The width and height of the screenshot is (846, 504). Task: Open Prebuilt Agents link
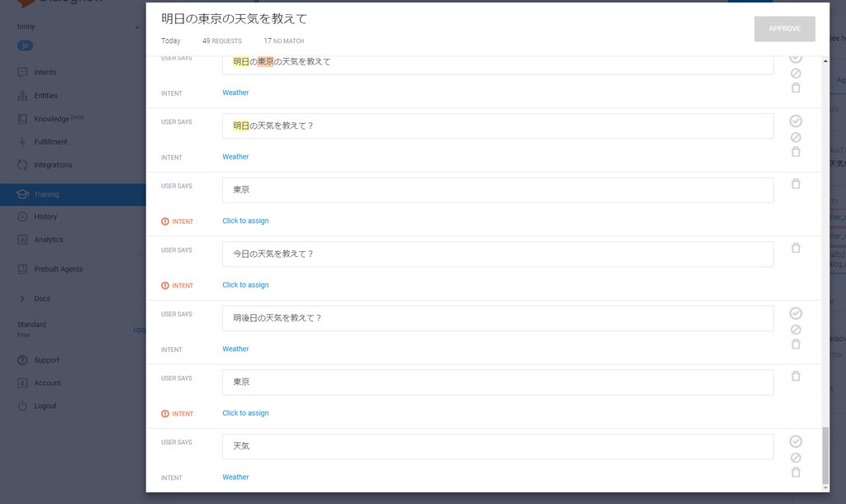[x=59, y=269]
